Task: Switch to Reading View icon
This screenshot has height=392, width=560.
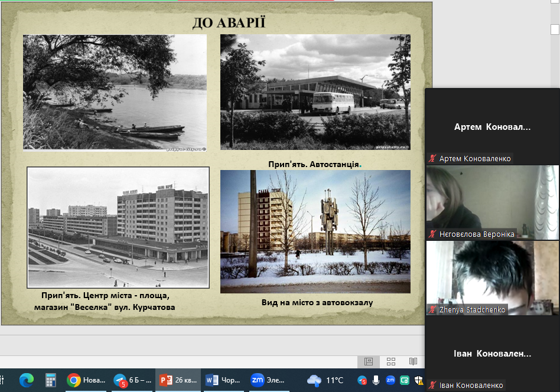Action: click(x=413, y=361)
